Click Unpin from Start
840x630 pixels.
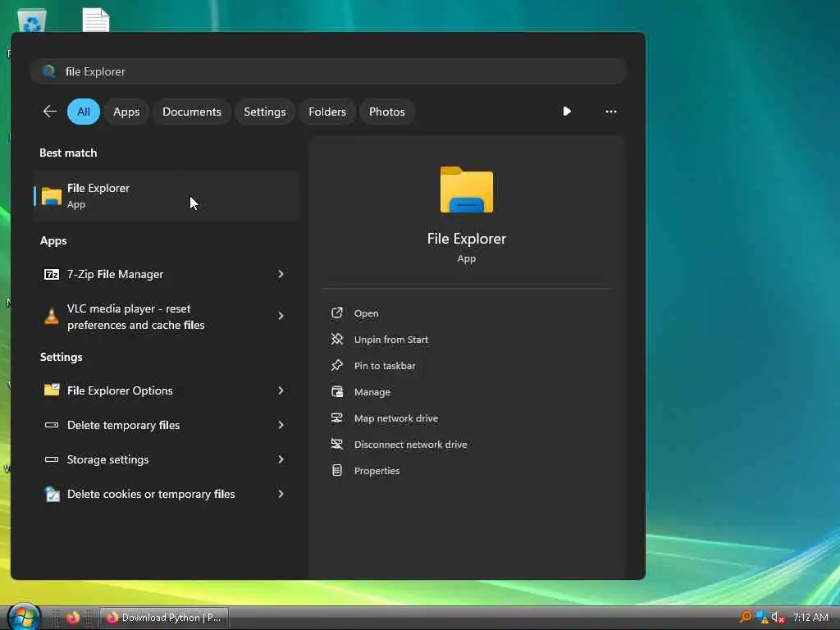point(391,340)
